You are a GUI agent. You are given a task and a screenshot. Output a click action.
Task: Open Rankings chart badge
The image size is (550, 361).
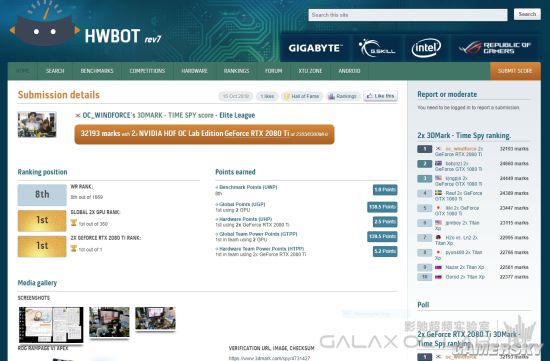pyautogui.click(x=343, y=96)
